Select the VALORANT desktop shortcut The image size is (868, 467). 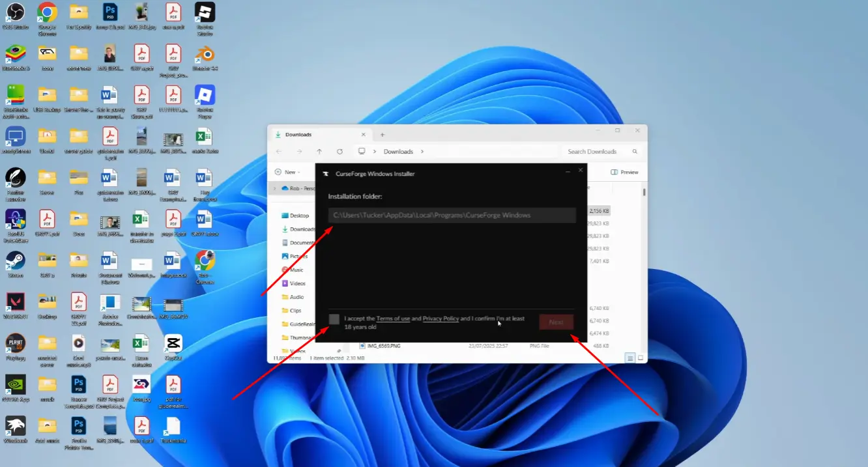tap(15, 305)
